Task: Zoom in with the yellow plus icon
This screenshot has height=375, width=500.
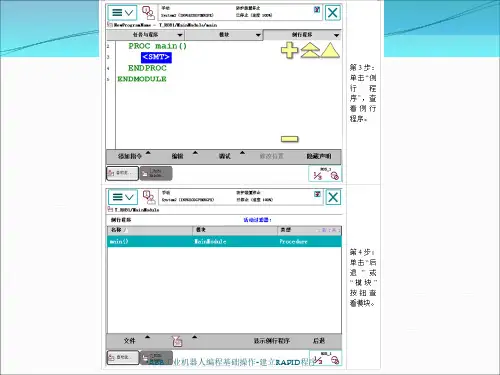Action: (289, 51)
